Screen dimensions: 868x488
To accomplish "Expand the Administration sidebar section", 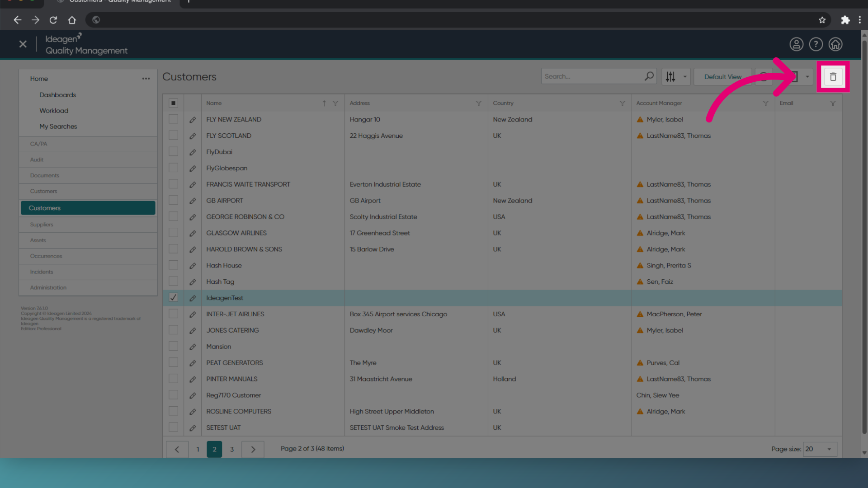I will tap(88, 288).
